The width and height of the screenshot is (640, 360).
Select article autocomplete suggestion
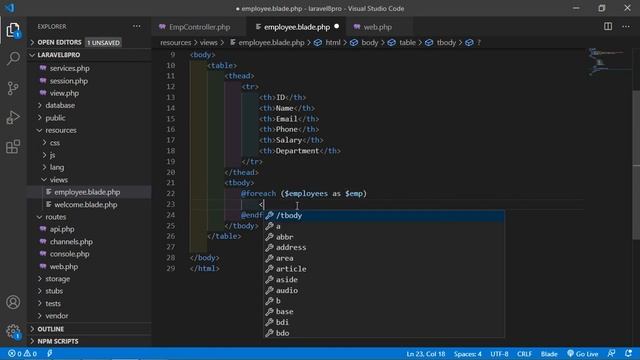[x=384, y=269]
